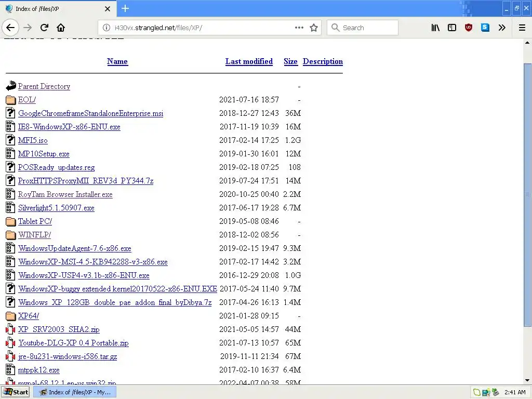Download GoogleChromeframeStandaloneEnterprise.msi
The image size is (532, 399).
click(x=90, y=113)
